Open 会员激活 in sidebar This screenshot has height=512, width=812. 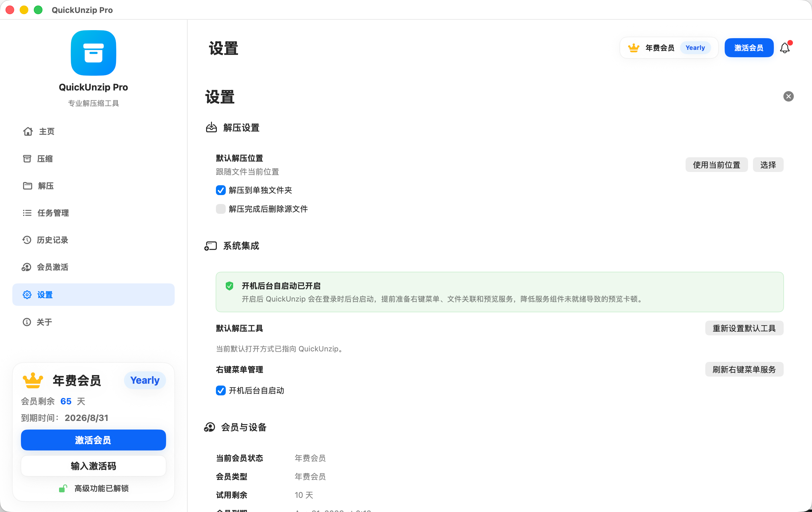point(94,267)
